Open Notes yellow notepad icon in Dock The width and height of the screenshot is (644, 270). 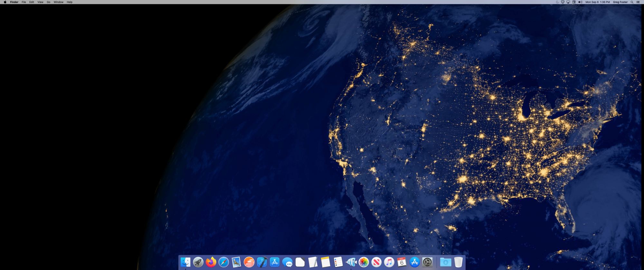tap(326, 262)
